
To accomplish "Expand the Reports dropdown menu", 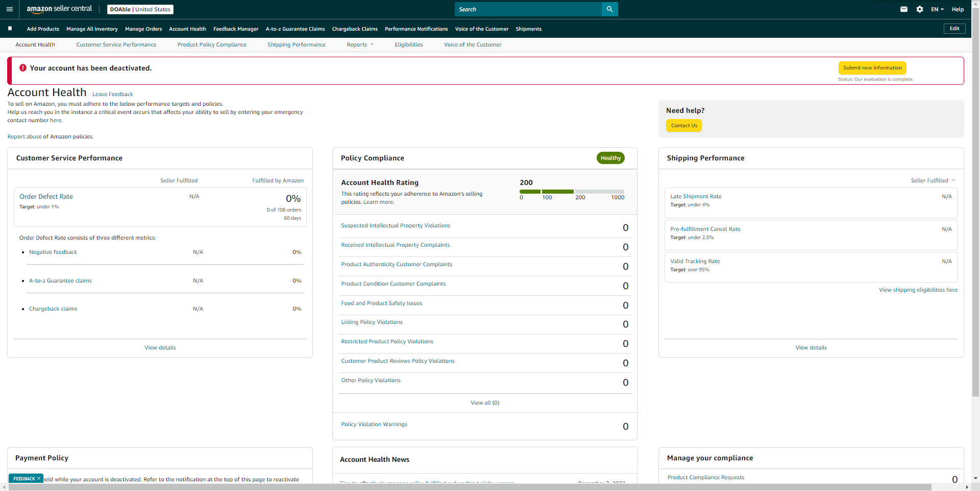I will click(x=360, y=44).
